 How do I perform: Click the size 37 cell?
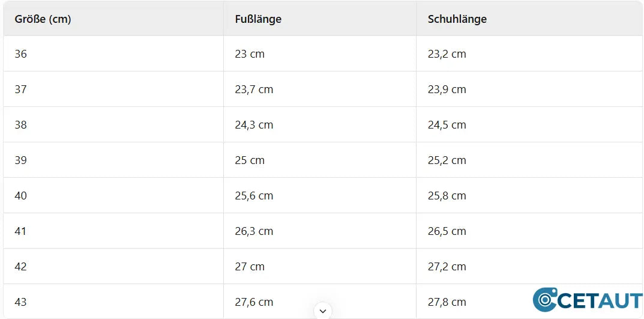21,90
